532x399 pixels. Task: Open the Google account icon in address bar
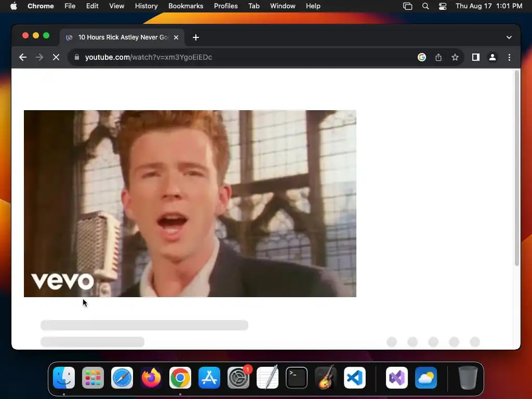[422, 57]
